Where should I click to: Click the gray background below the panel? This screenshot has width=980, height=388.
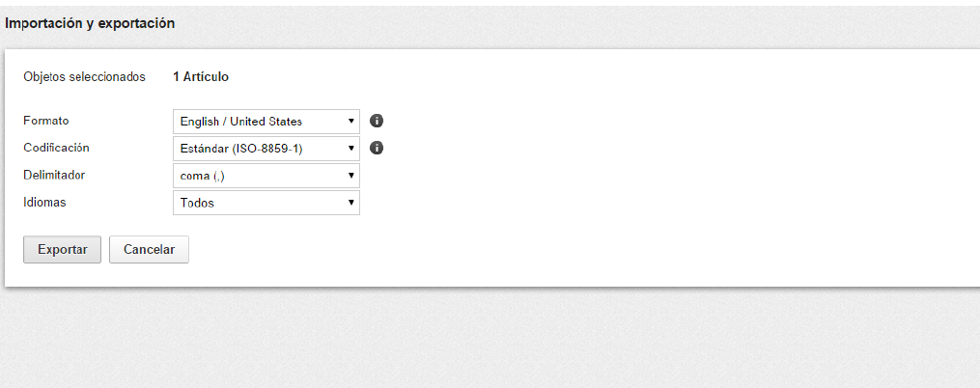(483, 338)
